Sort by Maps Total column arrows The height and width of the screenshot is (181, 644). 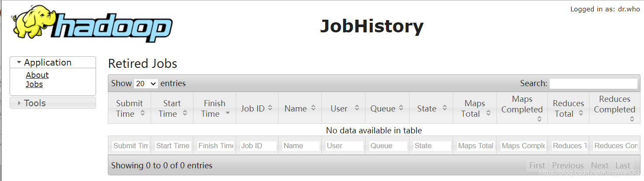coord(488,113)
